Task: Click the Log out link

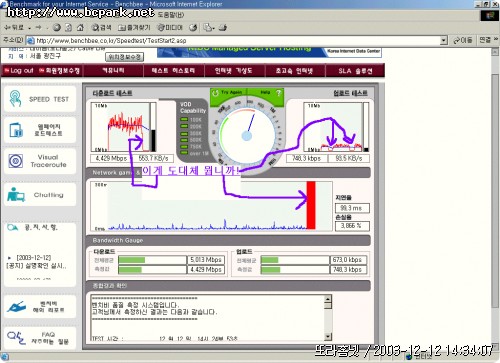Action: (19, 70)
